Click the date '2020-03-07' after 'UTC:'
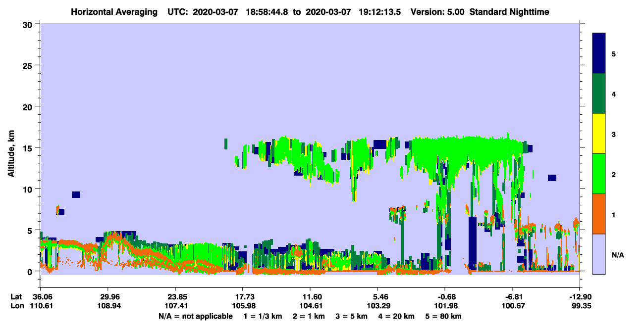Screen dimensions: 644x330 pos(215,11)
